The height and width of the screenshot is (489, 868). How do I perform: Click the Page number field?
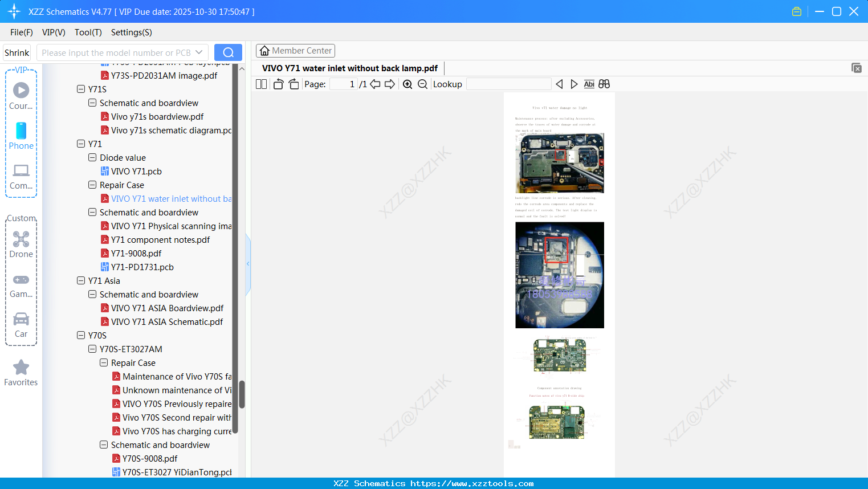tap(344, 84)
